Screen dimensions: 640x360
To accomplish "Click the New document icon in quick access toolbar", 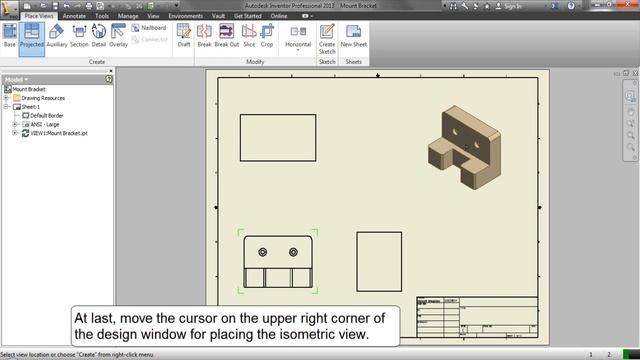I will coord(27,6).
